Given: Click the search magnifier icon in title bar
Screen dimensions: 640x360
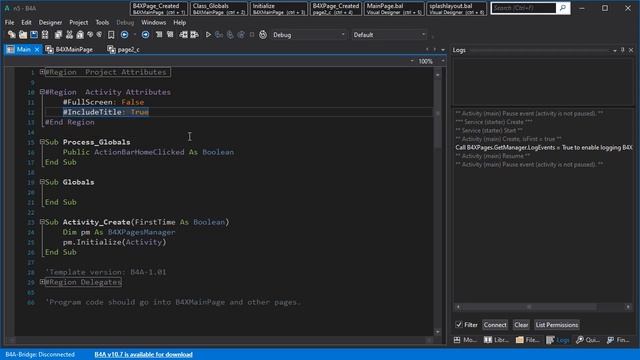Looking at the screenshot, I should pos(562,8).
